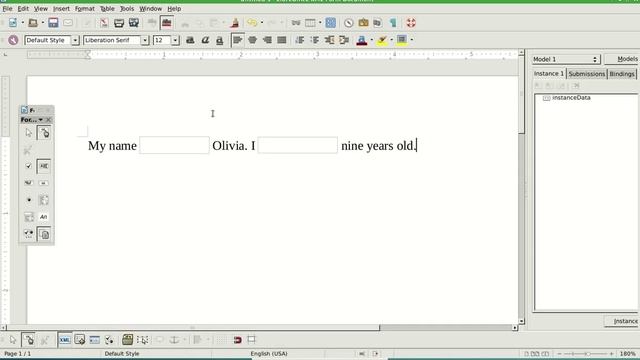640x360 pixels.
Task: Switch to the Submissions tab
Action: tap(587, 74)
